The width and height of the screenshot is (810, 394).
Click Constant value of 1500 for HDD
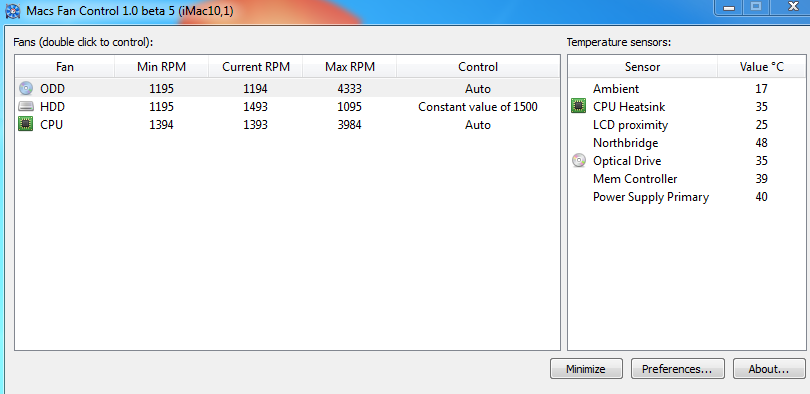pos(478,107)
